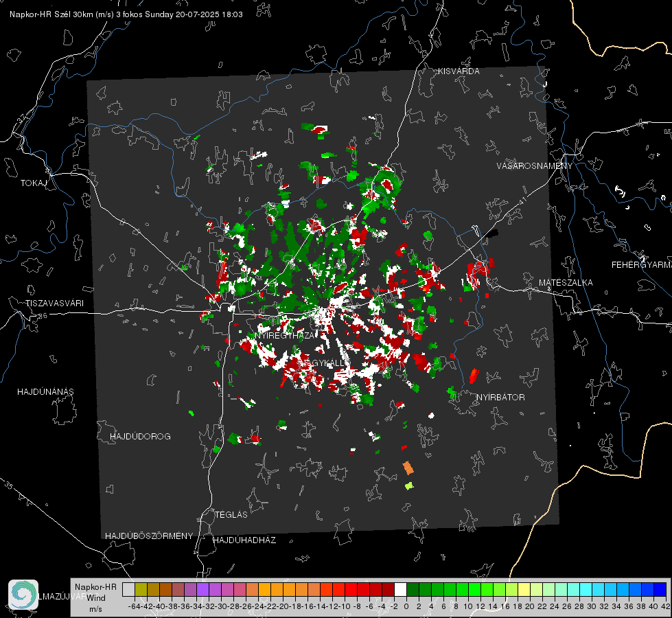The image size is (672, 618).
Task: Click the 41 road number near Vásárosnamény
Action: coord(522,201)
